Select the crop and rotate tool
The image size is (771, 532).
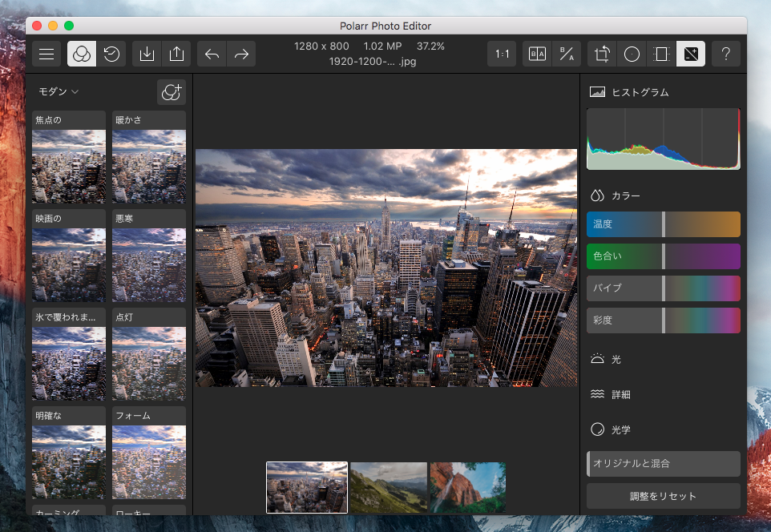[x=602, y=54]
